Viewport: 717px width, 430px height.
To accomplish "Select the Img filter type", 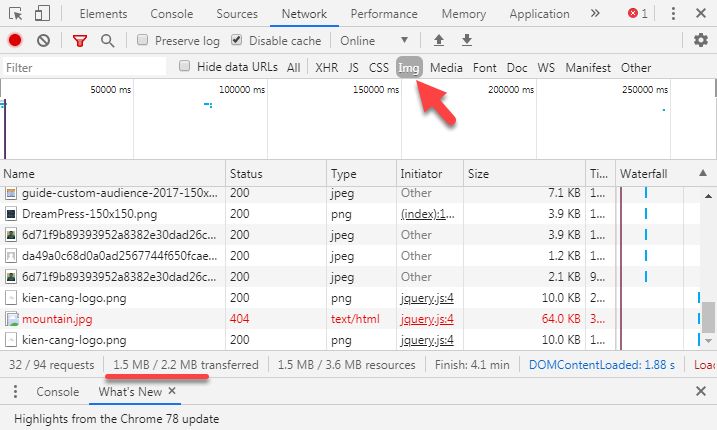I will [408, 67].
